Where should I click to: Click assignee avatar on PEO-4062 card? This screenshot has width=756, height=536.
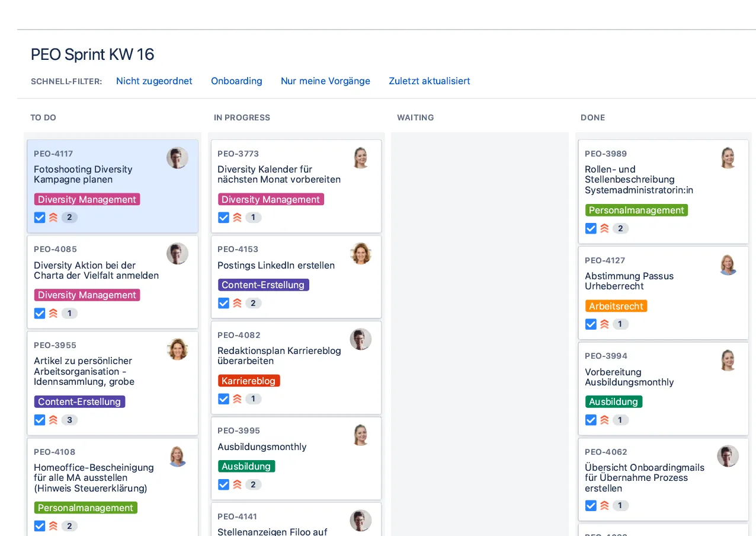pos(728,457)
